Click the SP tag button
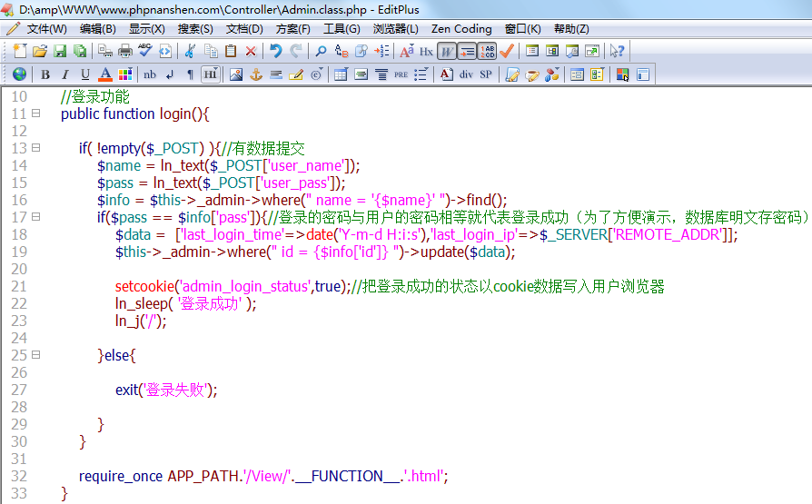Image resolution: width=812 pixels, height=504 pixels. pyautogui.click(x=486, y=74)
